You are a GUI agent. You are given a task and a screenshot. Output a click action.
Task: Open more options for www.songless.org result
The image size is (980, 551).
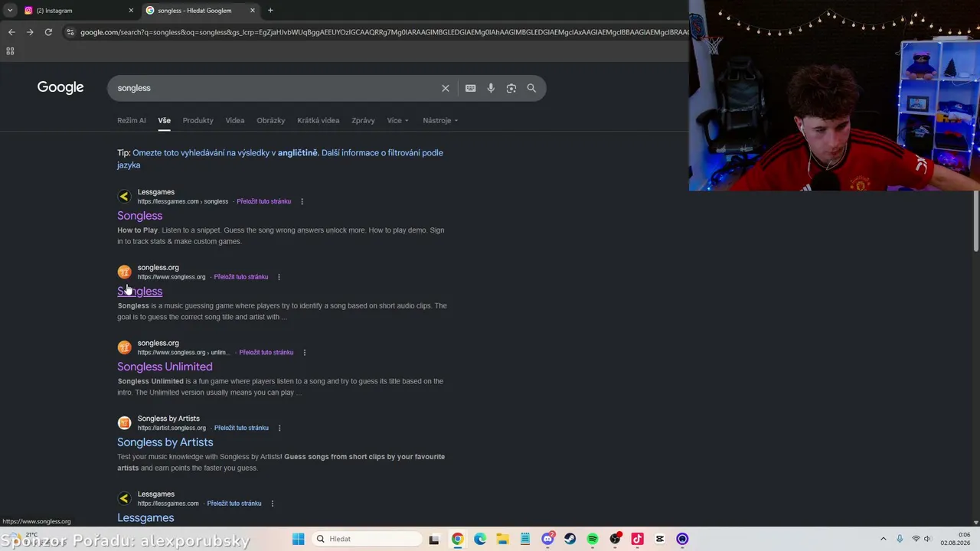point(279,277)
